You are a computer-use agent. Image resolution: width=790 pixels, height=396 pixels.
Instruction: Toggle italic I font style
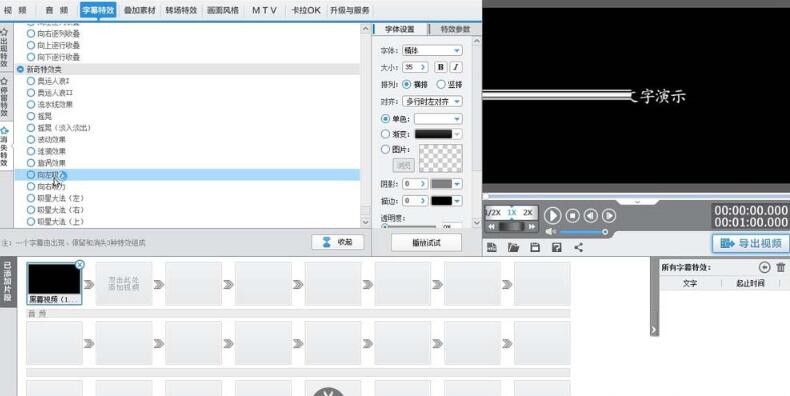point(455,67)
